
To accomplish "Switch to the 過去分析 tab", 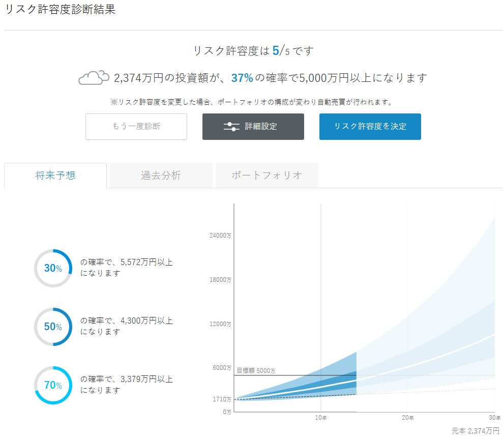I will 161,176.
